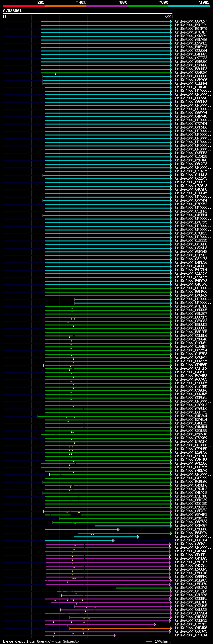
Task: Select label UniRef100_C5LBN6
Action: tap(191, 336)
